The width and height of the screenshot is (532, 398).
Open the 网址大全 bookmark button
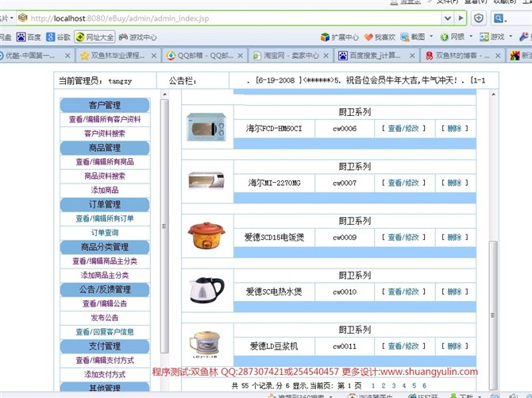click(95, 37)
